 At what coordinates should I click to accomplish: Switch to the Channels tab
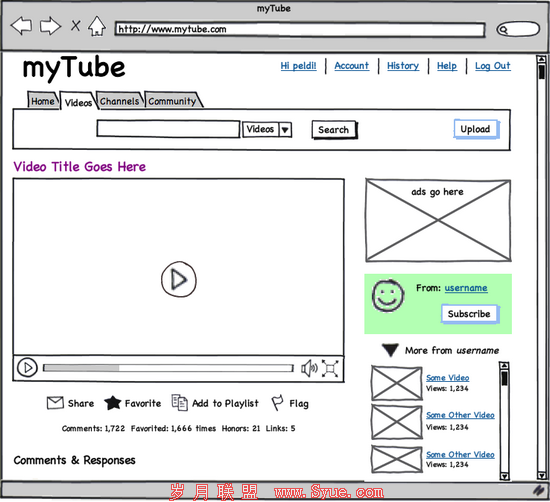pos(119,101)
